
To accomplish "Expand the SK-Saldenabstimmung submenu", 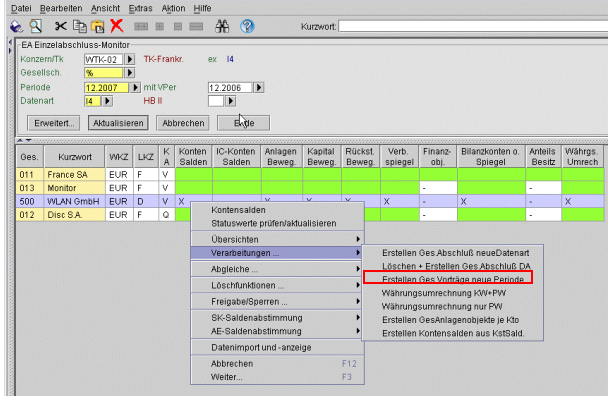I will [x=277, y=318].
